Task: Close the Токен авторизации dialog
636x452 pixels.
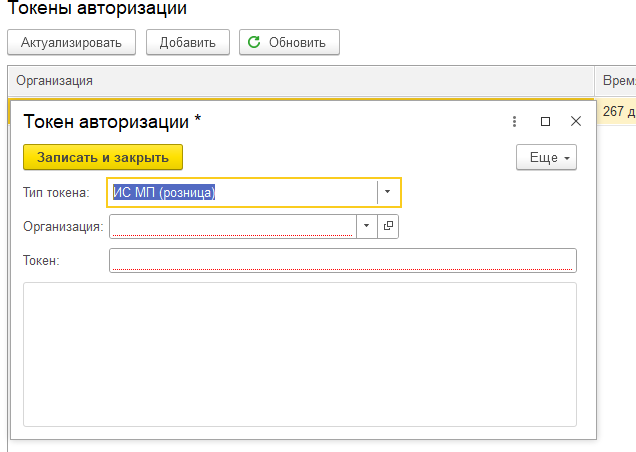Action: click(576, 121)
